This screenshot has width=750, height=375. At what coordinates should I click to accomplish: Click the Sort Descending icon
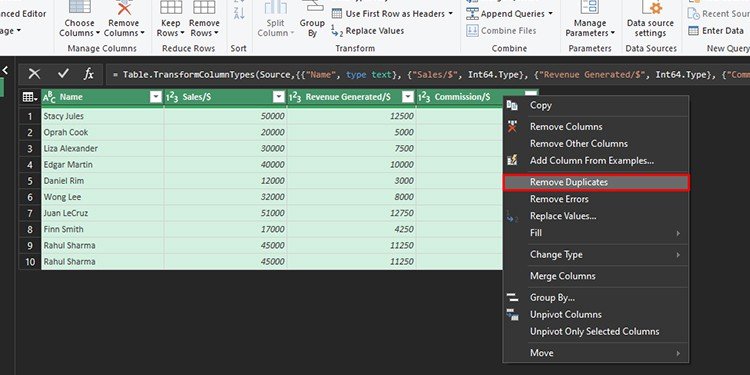239,13
